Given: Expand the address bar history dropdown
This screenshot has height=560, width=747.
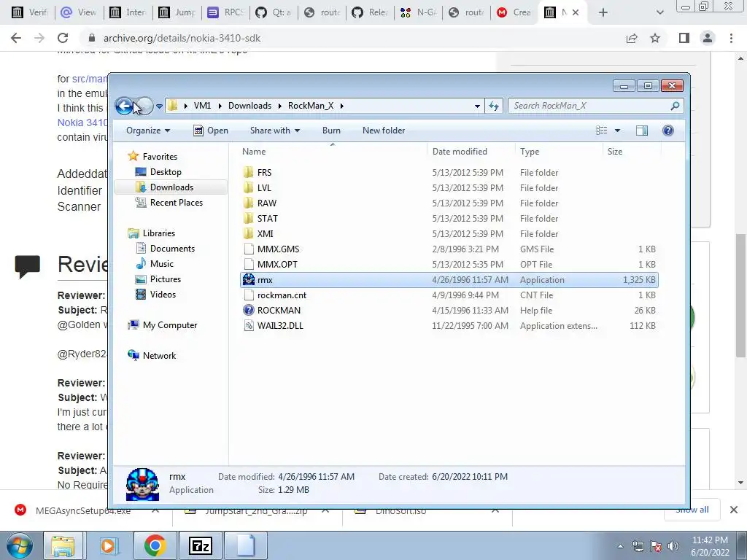Looking at the screenshot, I should click(477, 106).
